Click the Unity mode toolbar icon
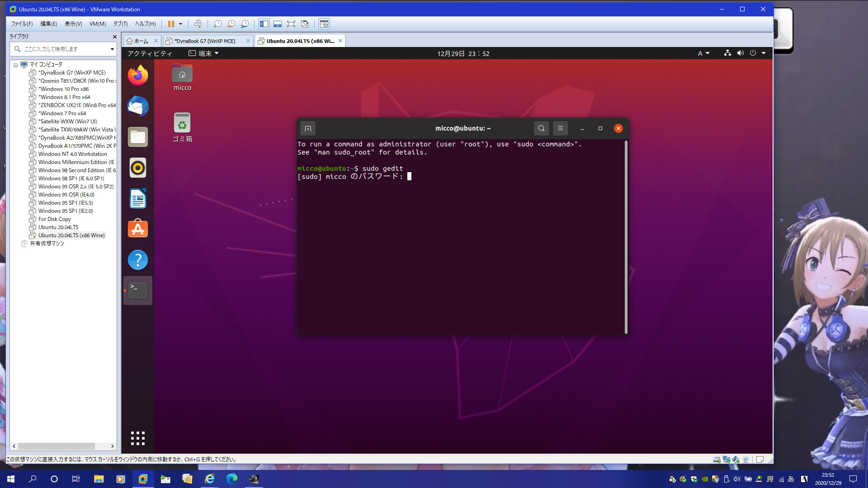Screen dimensions: 868x488 coord(305,24)
